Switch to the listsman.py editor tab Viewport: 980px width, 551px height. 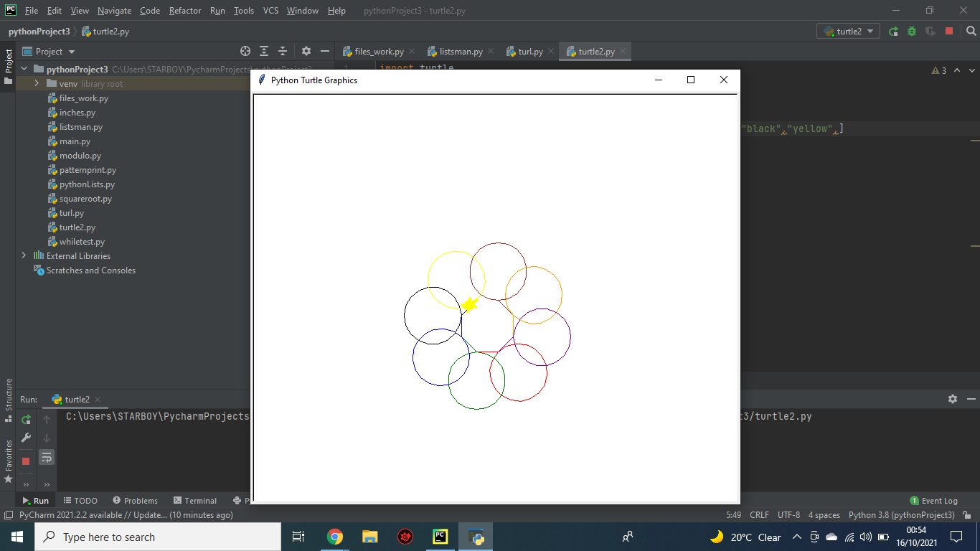point(461,52)
